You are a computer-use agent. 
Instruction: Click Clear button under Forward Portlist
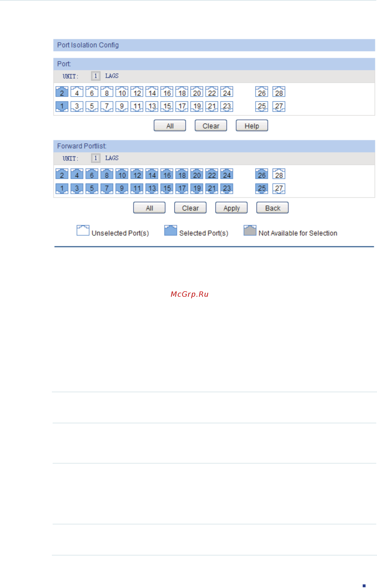190,208
